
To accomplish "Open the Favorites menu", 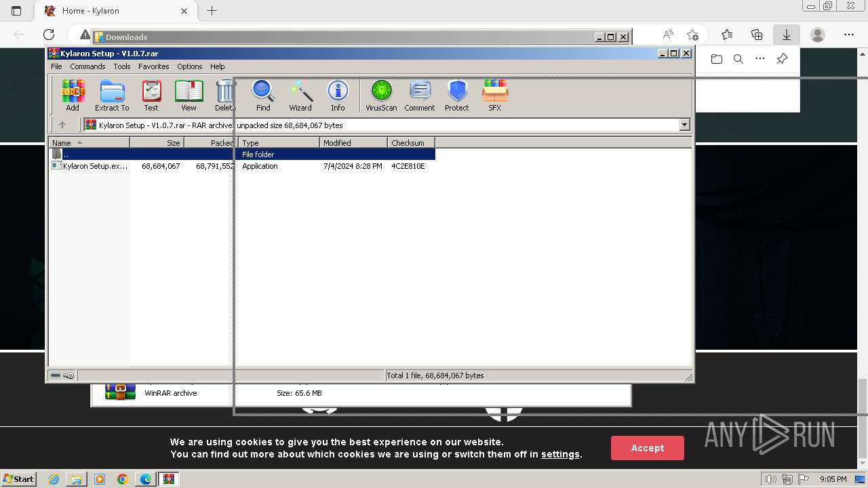I will (x=154, y=66).
